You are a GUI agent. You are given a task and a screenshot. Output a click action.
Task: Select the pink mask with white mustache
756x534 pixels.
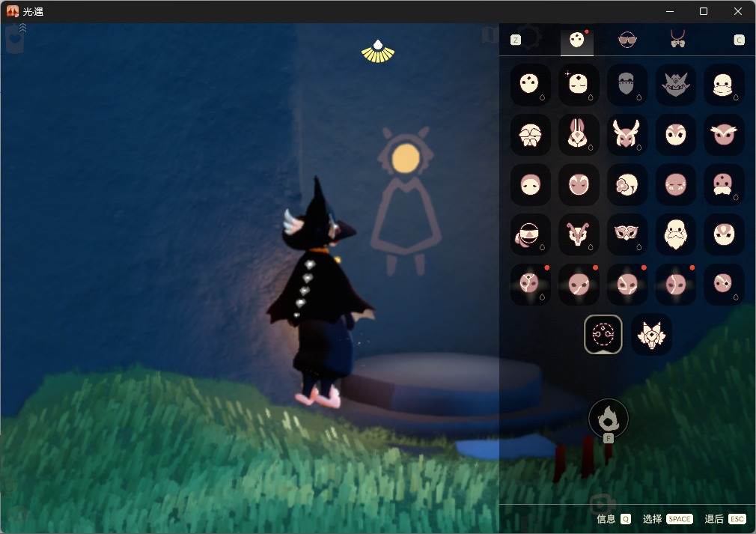pos(724,184)
